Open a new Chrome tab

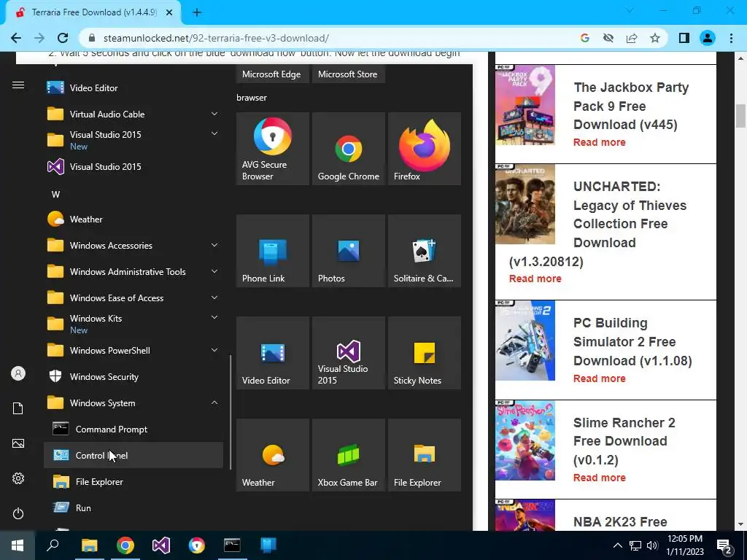pos(197,12)
